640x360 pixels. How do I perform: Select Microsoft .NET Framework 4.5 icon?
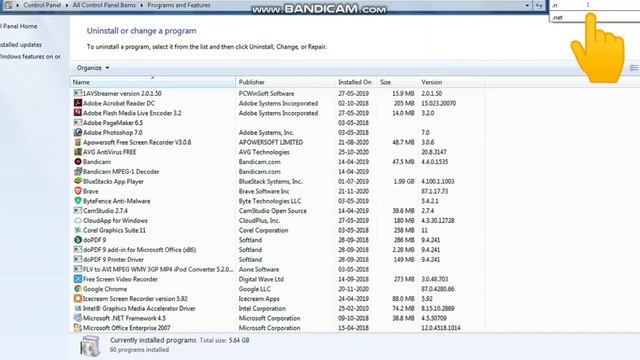click(x=78, y=318)
